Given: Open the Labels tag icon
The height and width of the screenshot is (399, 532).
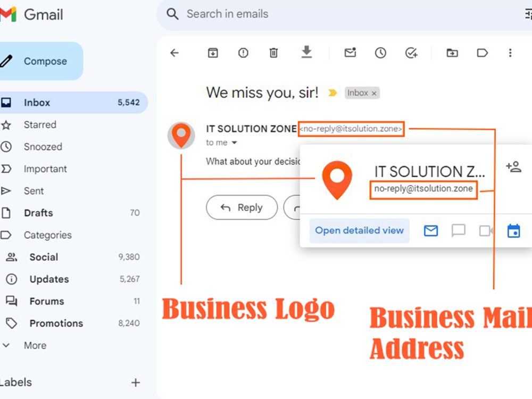Looking at the screenshot, I should (482, 53).
